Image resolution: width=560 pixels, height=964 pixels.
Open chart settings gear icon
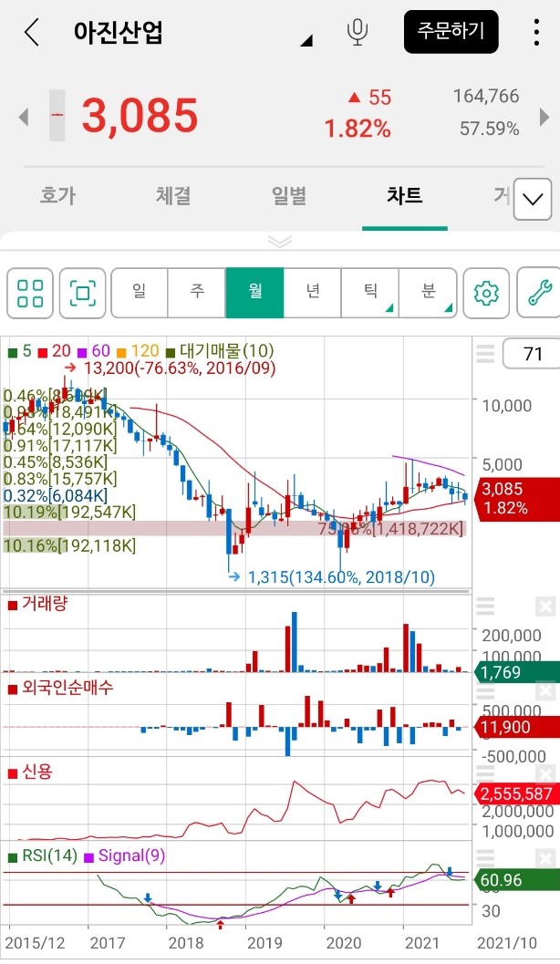click(x=486, y=293)
